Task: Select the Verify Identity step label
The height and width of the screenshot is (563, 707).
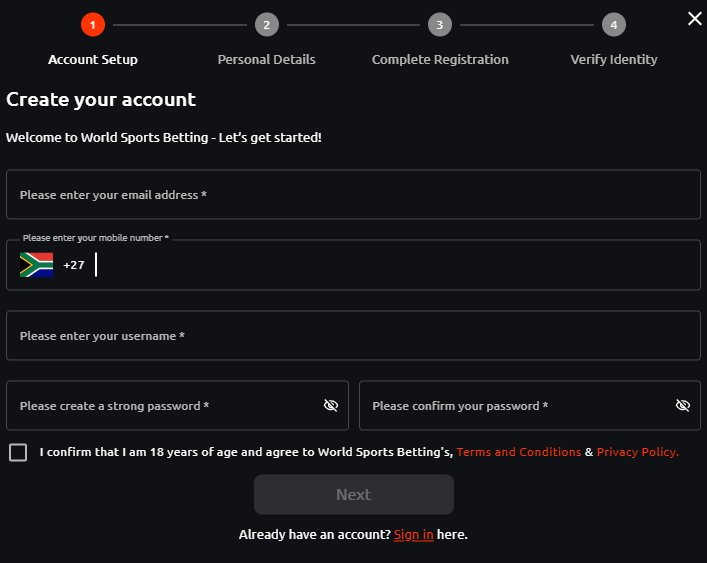Action: 614,59
